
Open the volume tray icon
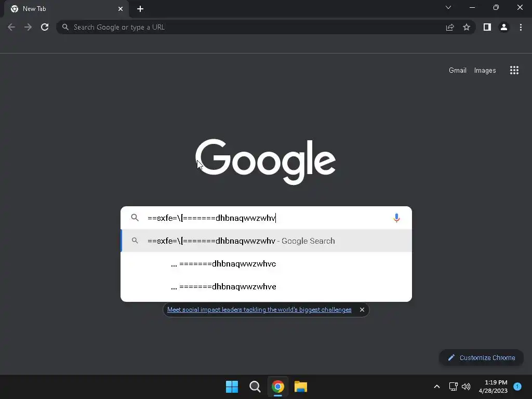pyautogui.click(x=466, y=387)
